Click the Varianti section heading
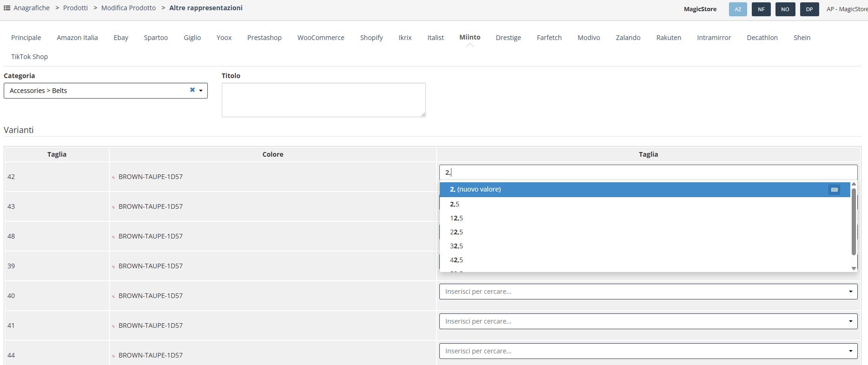The height and width of the screenshot is (365, 868). 19,130
